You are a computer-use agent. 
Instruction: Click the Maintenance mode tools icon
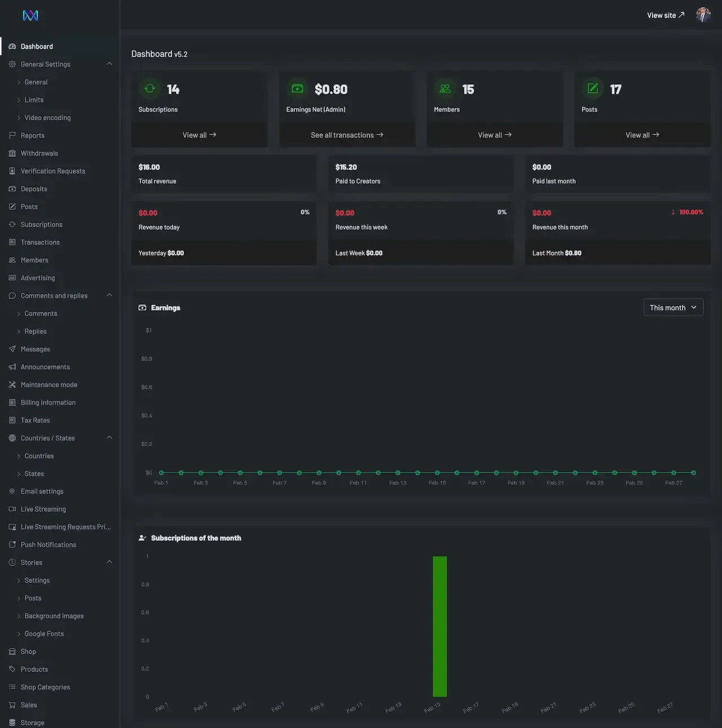pos(12,384)
